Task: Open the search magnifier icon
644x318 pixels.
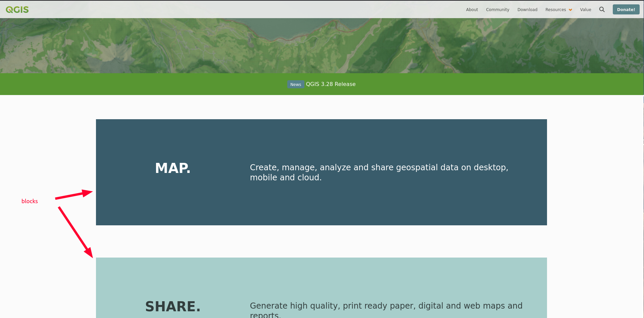Action: point(602,9)
